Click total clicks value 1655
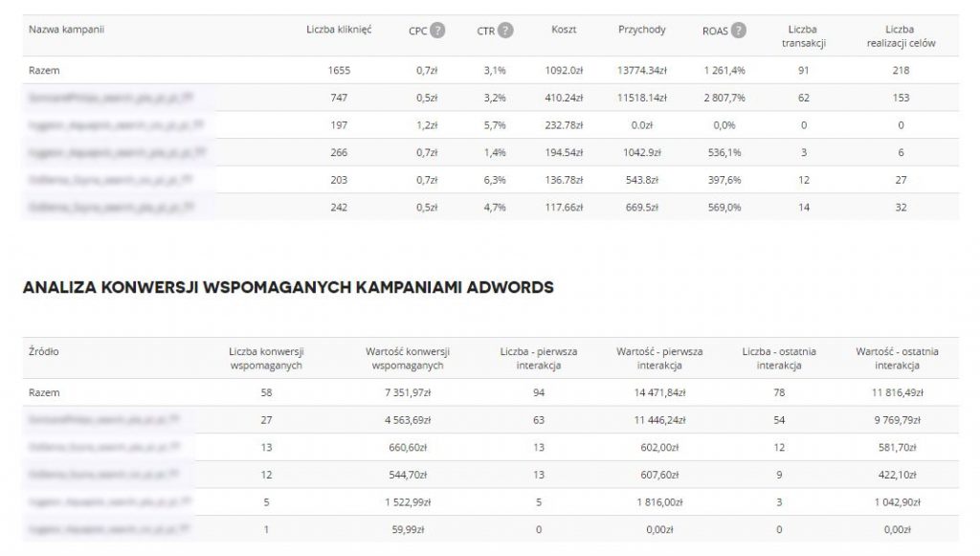 tap(339, 71)
